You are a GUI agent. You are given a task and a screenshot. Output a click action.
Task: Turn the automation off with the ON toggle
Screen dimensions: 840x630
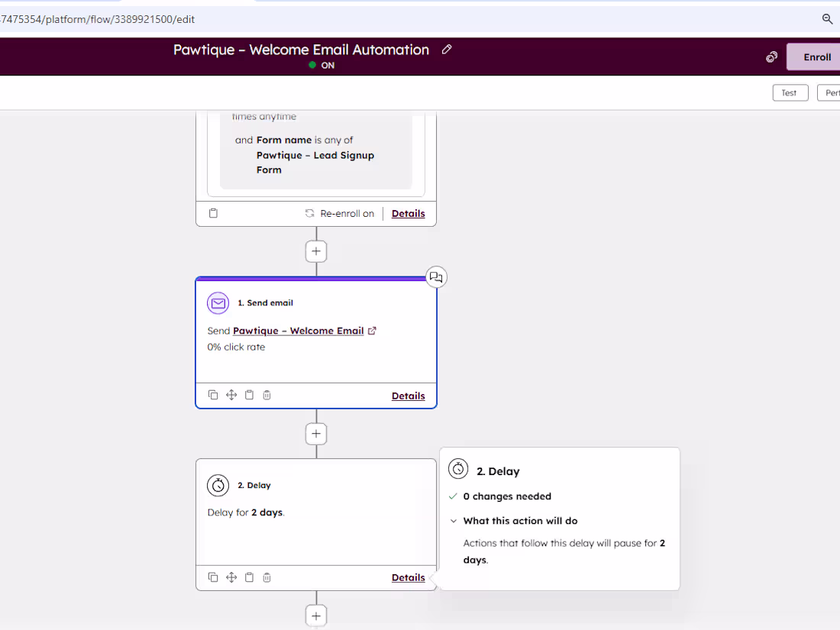pos(321,65)
